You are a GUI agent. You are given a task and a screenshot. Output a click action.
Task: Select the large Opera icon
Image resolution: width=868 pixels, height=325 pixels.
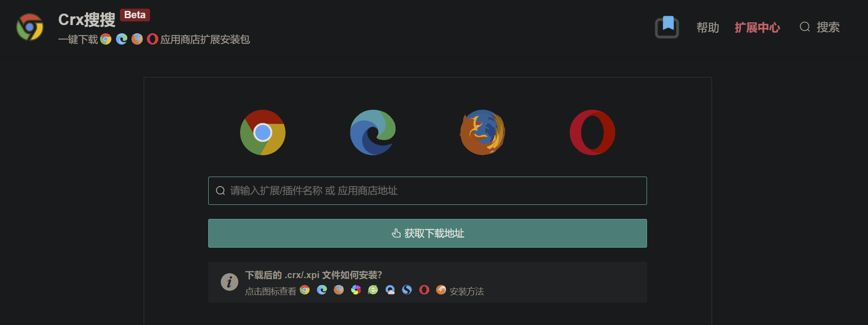[592, 132]
